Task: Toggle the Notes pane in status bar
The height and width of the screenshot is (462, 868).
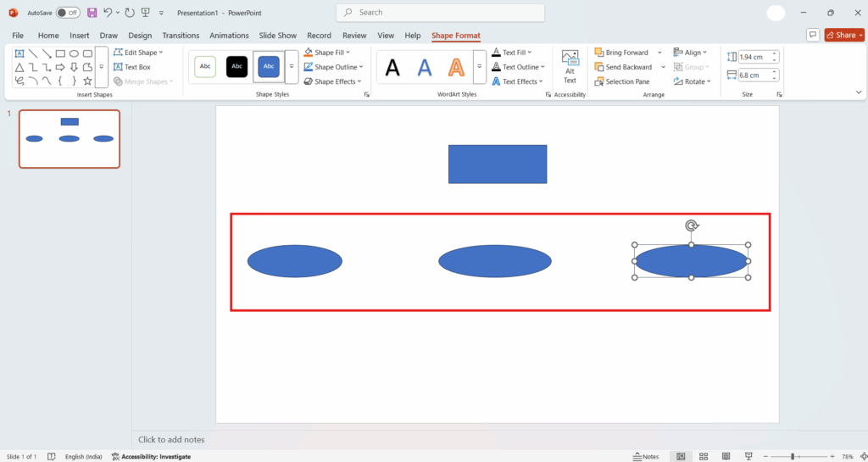Action: 645,456
